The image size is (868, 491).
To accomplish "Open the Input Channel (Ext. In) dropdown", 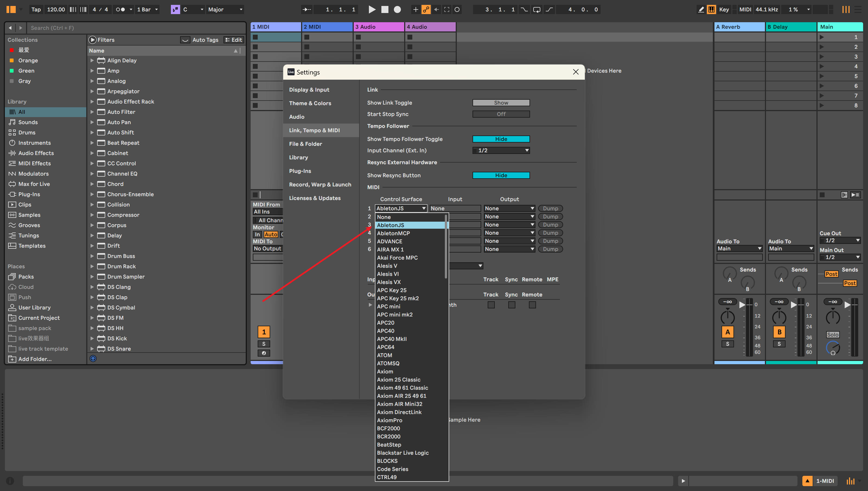I will [x=501, y=150].
